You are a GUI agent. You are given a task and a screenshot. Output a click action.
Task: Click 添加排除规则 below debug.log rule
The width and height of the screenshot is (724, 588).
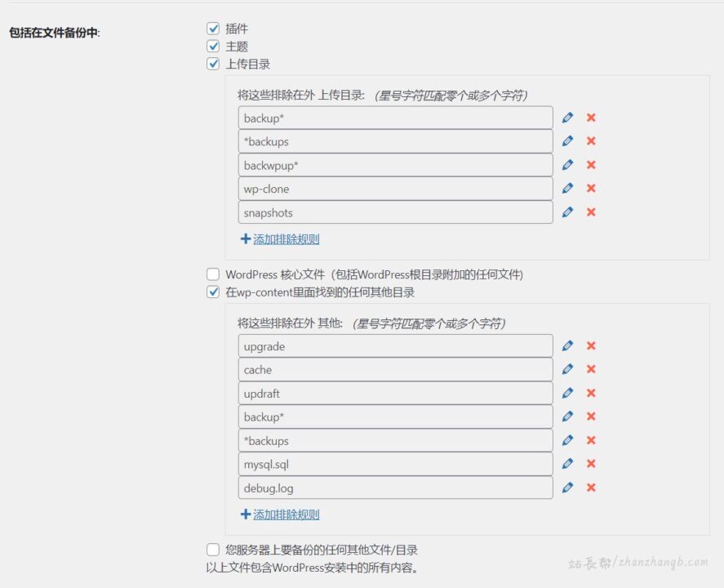click(282, 513)
